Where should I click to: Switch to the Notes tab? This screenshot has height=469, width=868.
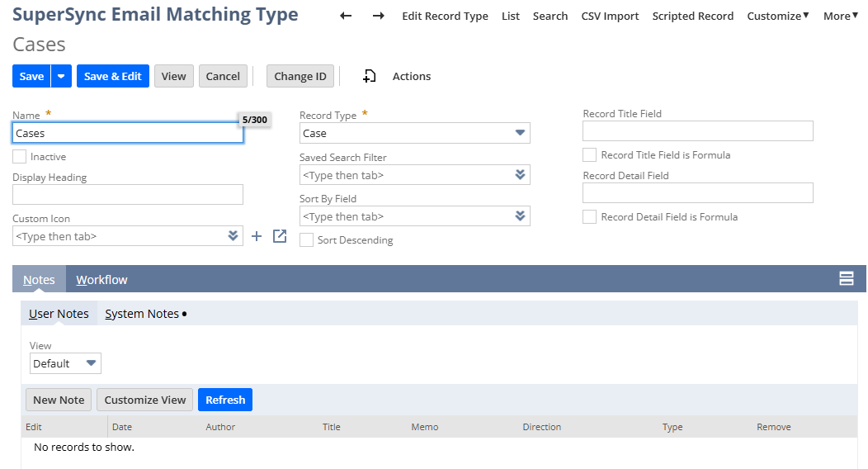click(x=39, y=280)
